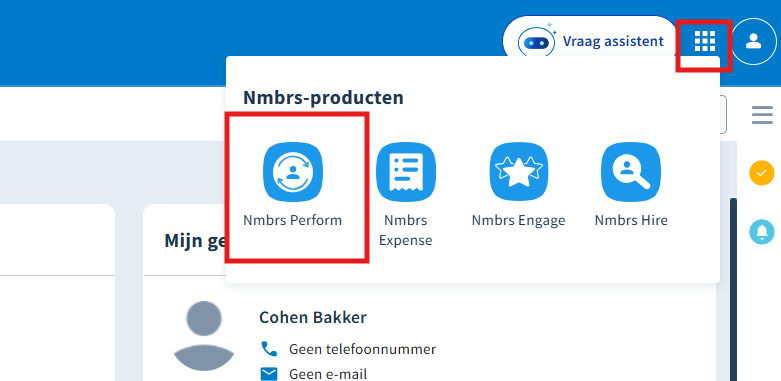The width and height of the screenshot is (781, 381).
Task: Open the Nmbrs Expense receipt icon
Action: (405, 172)
